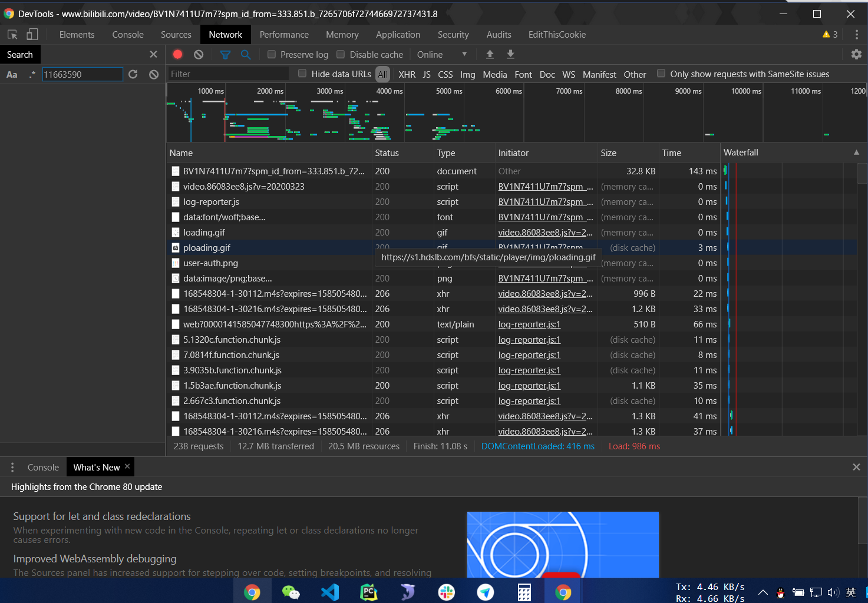
Task: Filter requests by Font type
Action: (523, 74)
